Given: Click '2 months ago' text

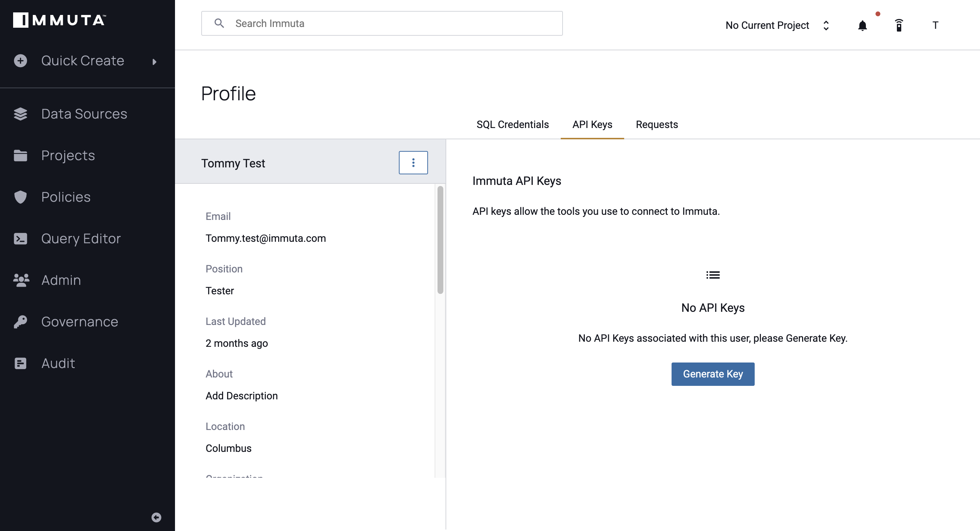Looking at the screenshot, I should 237,343.
